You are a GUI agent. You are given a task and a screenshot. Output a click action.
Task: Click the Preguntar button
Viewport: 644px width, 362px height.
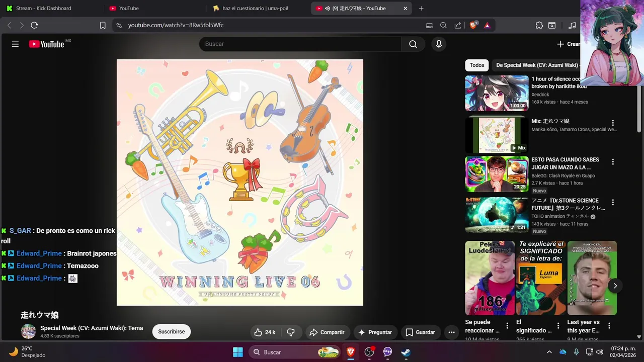pos(375,332)
